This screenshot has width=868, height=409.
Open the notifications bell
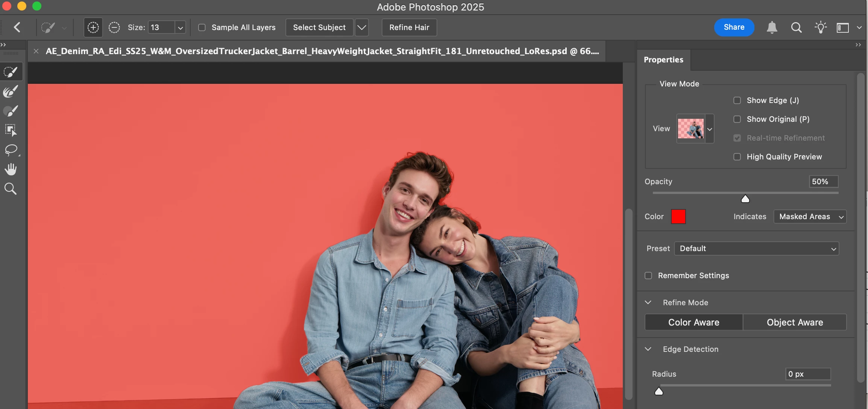pyautogui.click(x=772, y=27)
